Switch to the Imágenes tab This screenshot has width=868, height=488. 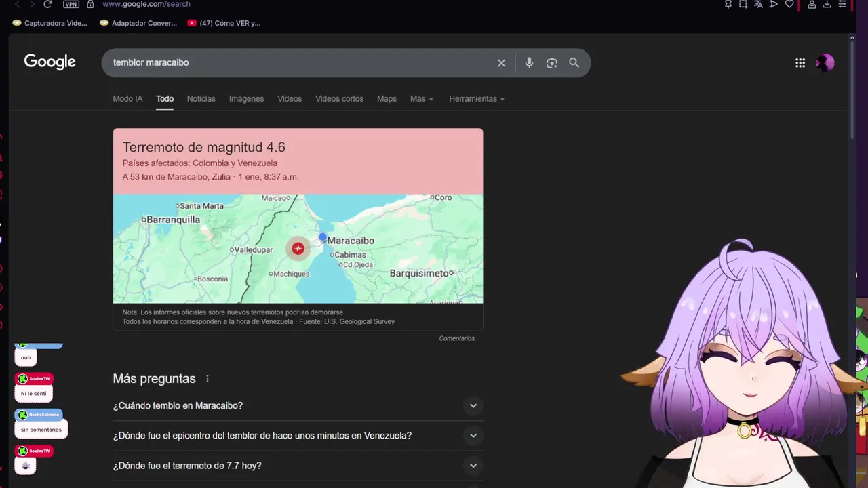pos(246,99)
